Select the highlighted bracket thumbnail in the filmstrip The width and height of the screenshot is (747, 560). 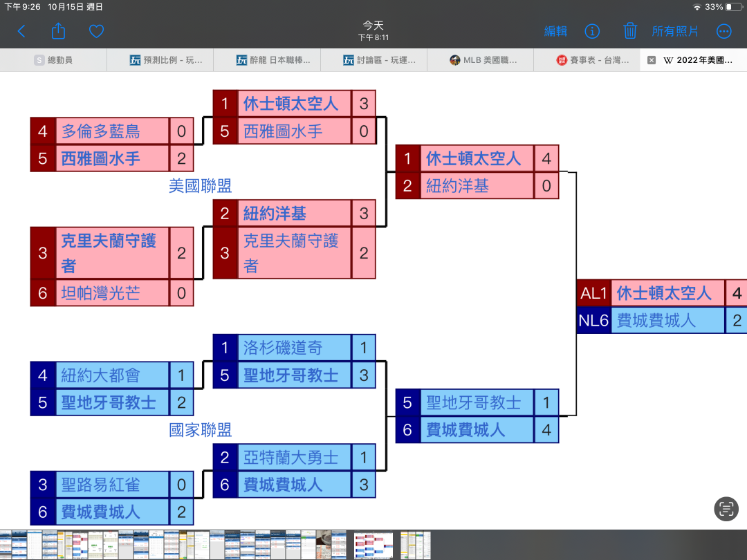click(373, 545)
